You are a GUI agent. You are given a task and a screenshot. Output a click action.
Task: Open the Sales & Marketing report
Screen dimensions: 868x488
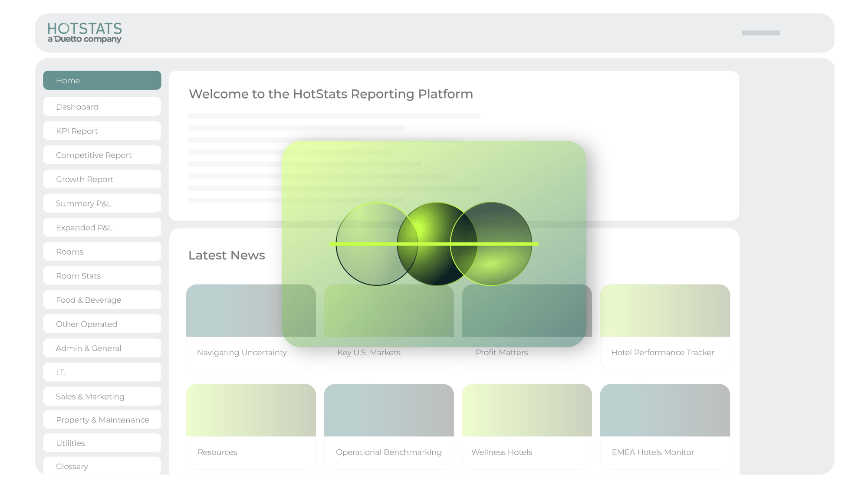102,396
